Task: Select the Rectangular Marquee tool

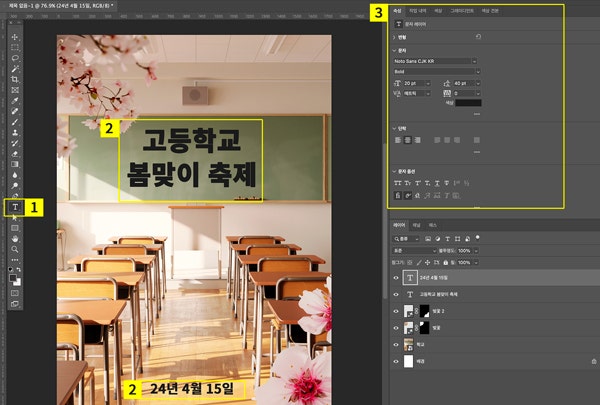Action: [15, 47]
